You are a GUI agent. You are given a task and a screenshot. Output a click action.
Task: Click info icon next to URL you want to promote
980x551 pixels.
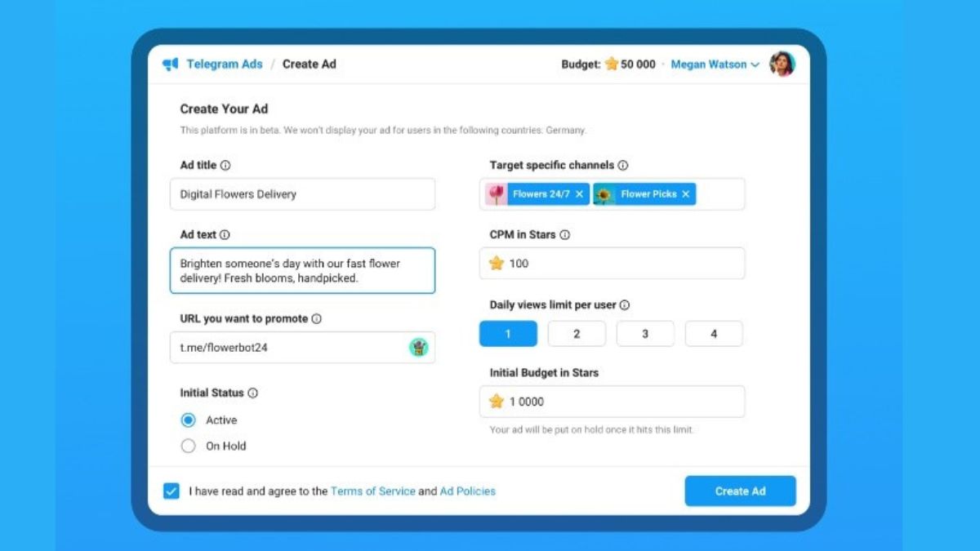click(x=316, y=319)
